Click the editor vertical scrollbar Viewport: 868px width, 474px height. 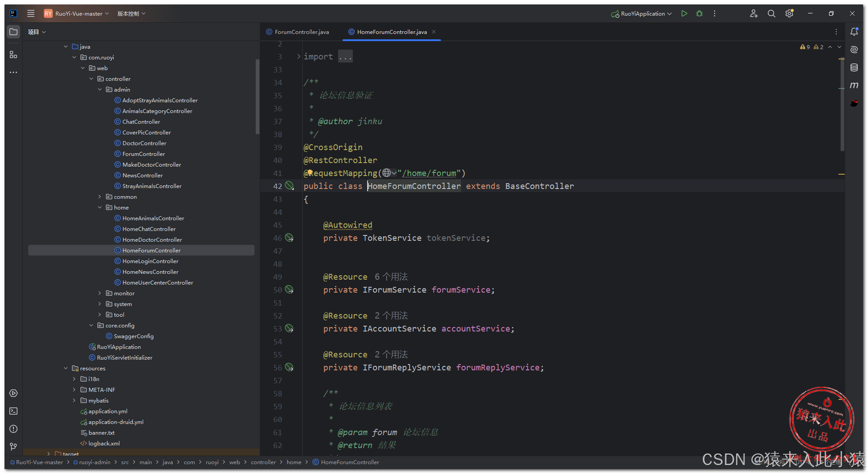click(842, 105)
